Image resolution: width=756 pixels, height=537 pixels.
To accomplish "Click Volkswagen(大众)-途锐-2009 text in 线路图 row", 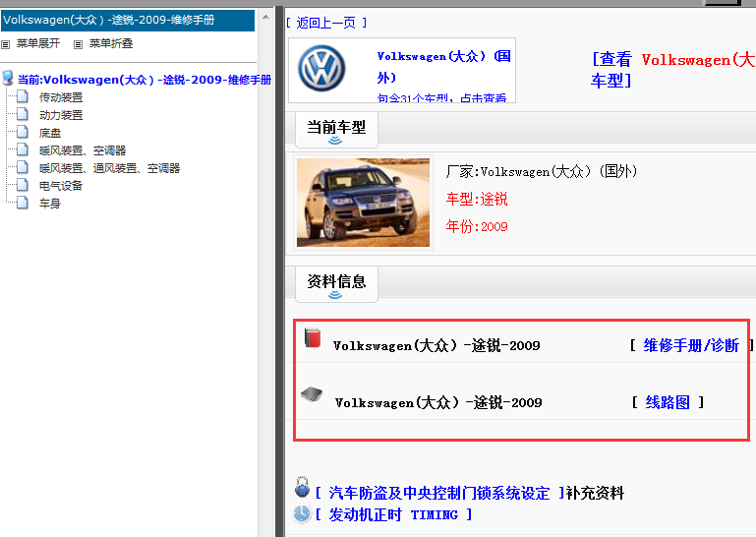I will pos(438,402).
